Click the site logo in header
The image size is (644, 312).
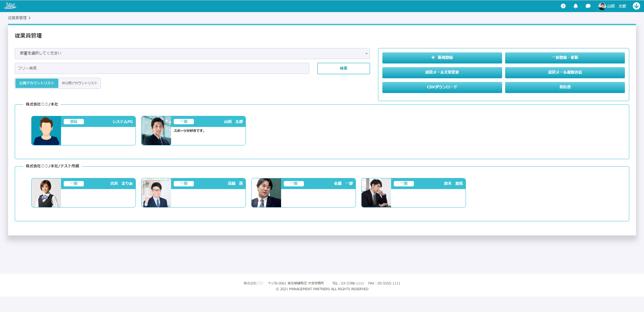point(10,6)
